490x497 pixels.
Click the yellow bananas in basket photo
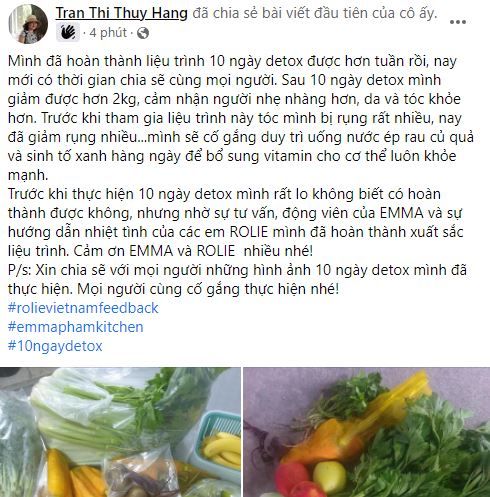(x=222, y=449)
